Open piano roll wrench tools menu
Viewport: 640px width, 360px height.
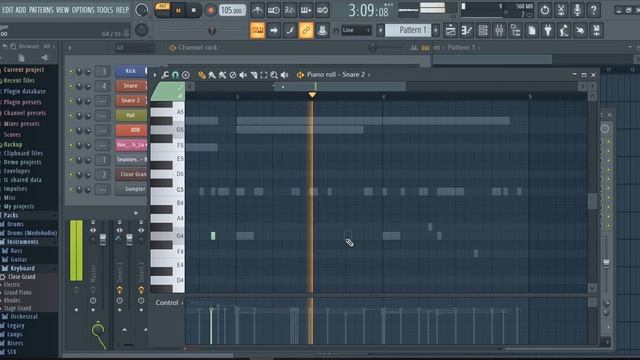coord(165,75)
